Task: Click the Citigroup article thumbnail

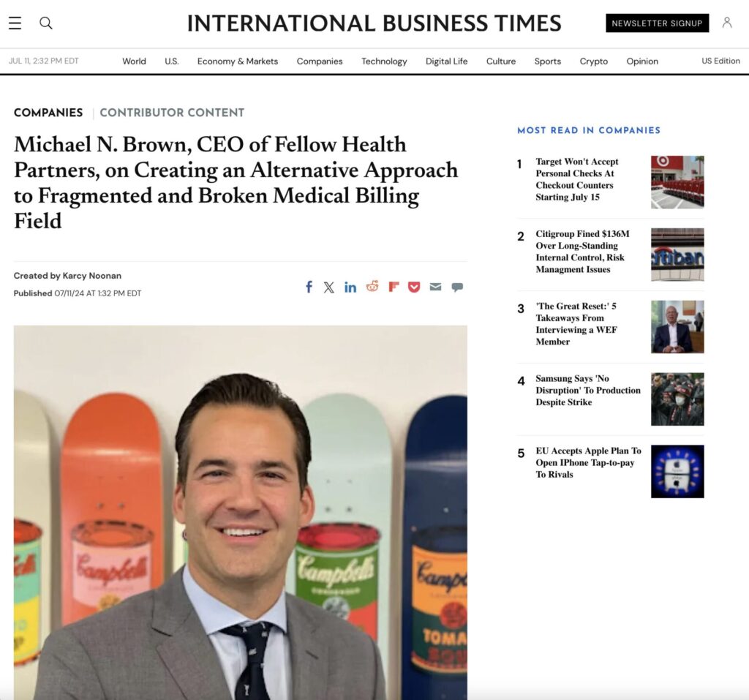Action: (677, 254)
